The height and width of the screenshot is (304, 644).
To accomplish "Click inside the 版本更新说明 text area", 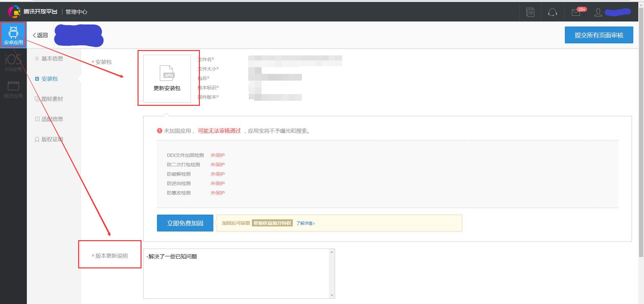I will [x=236, y=273].
